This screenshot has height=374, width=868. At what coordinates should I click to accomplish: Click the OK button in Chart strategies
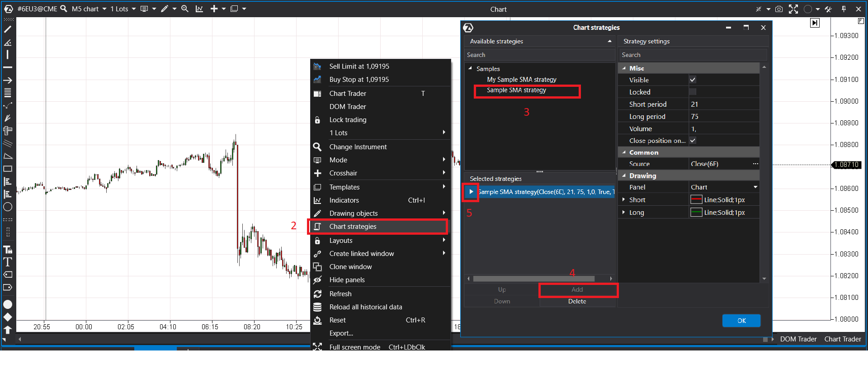point(741,321)
